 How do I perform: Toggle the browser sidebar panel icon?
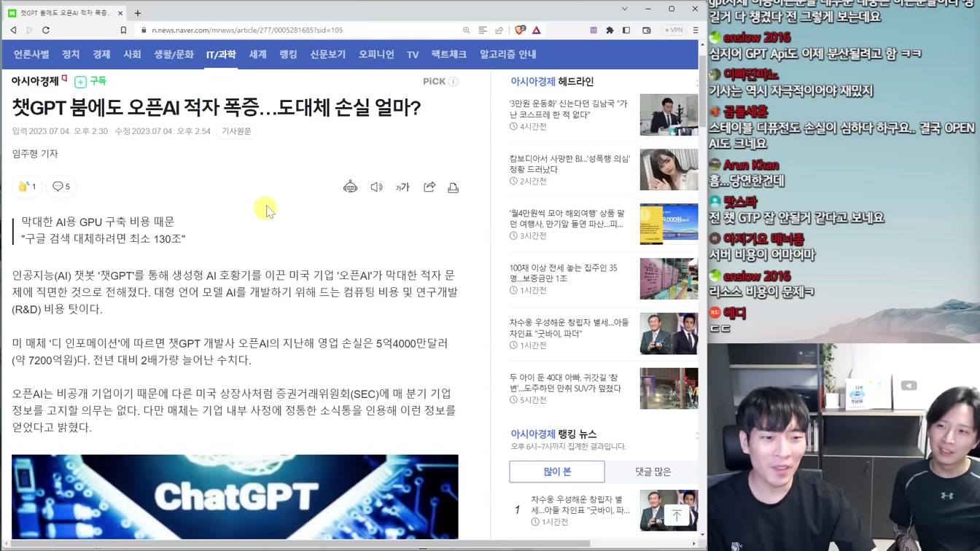point(626,30)
